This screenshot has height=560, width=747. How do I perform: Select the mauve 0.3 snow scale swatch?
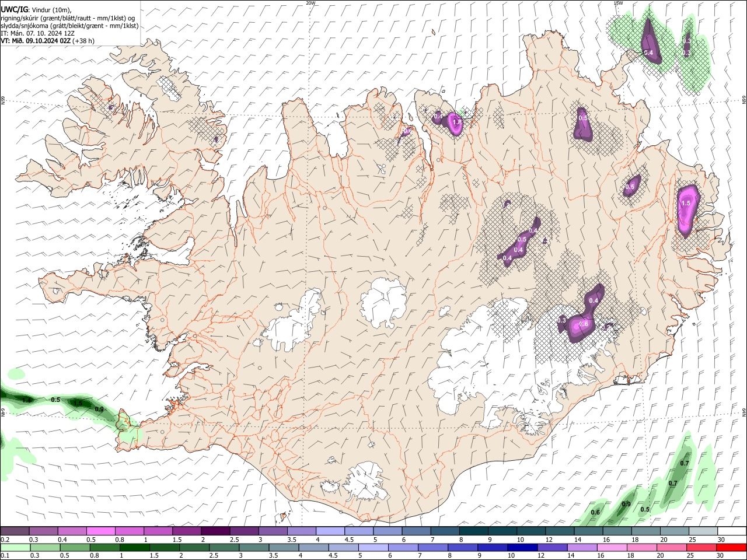[43, 531]
